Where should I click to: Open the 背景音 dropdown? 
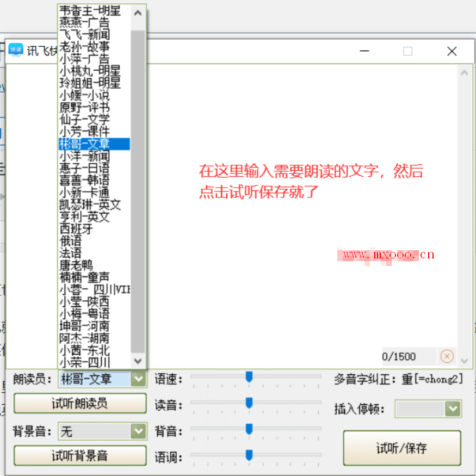point(139,431)
